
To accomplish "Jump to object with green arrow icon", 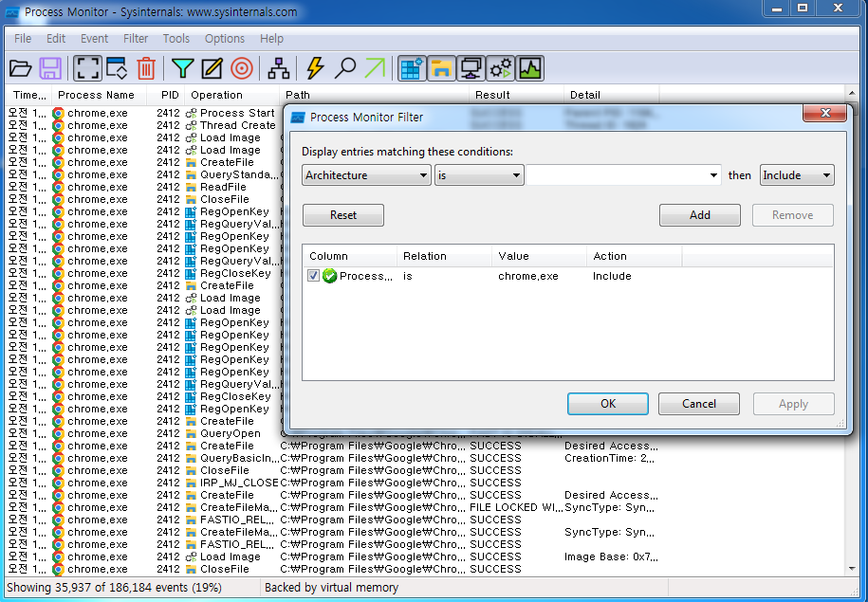I will [x=375, y=68].
